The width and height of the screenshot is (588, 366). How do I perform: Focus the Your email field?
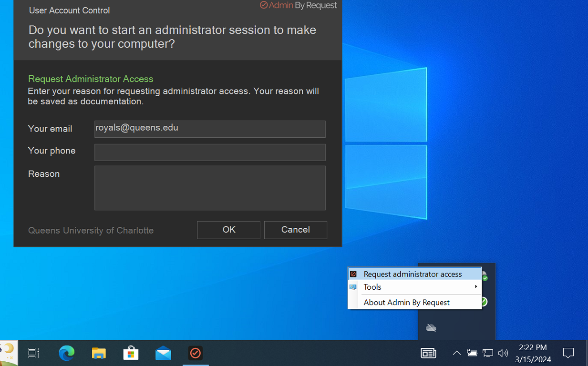coord(210,129)
